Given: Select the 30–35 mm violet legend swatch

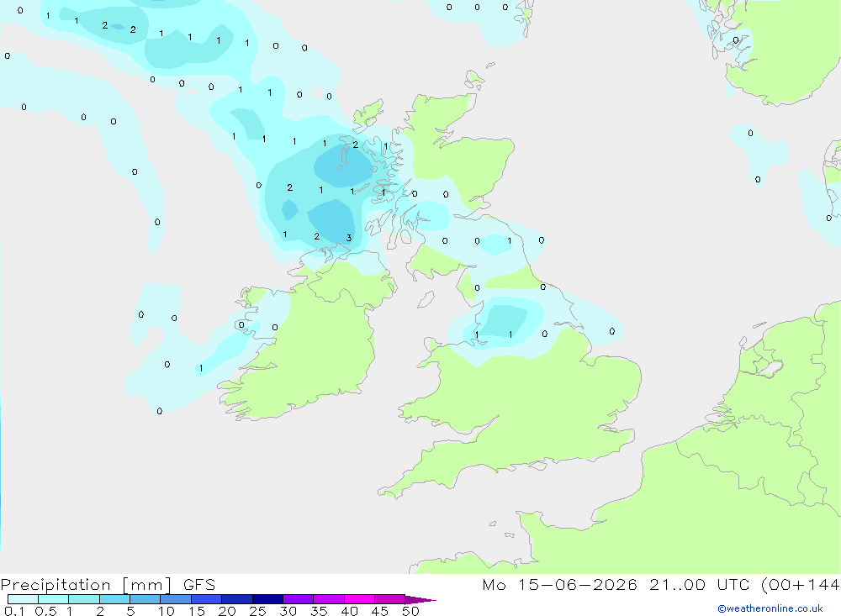Looking at the screenshot, I should pos(299,599).
